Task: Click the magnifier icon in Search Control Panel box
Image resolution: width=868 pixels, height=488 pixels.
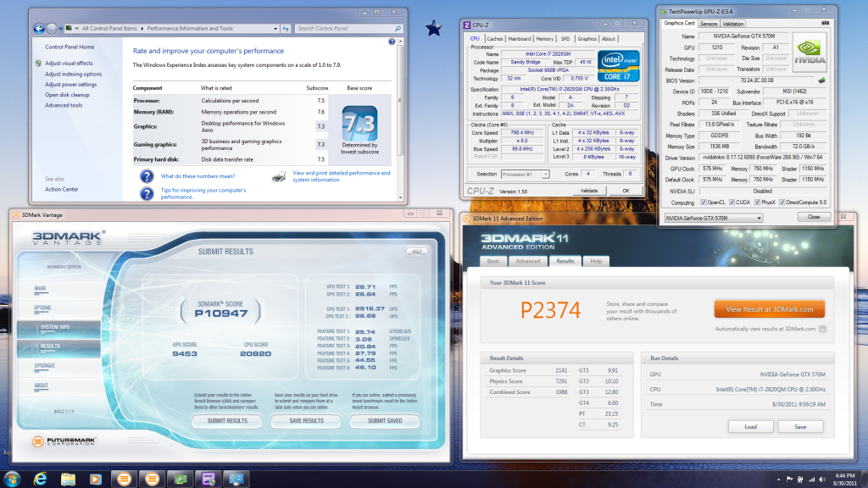Action: coord(398,29)
